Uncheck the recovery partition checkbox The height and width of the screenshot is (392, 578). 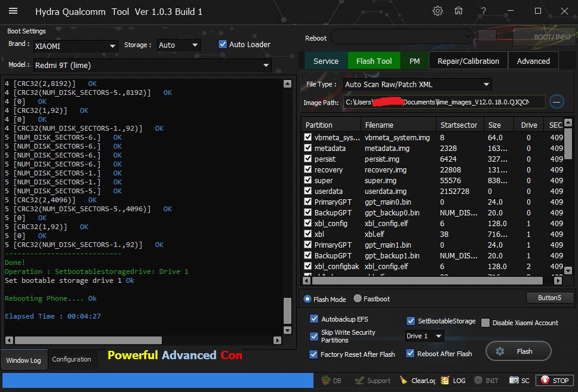308,169
